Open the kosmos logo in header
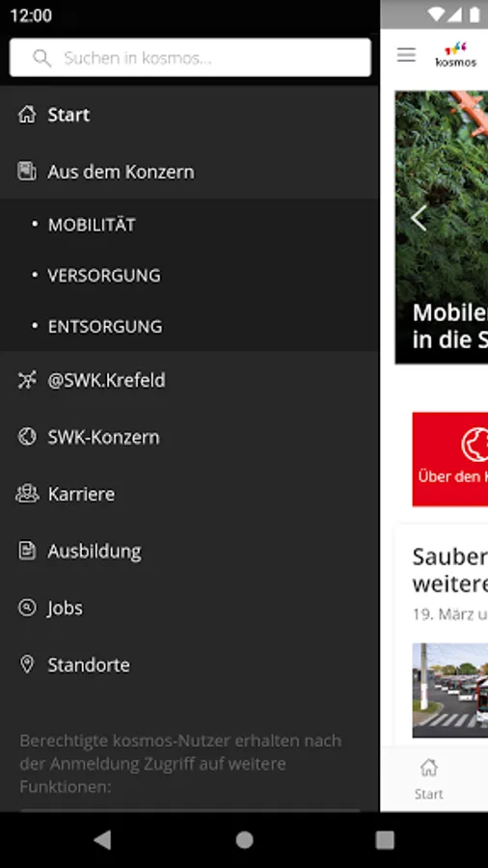The height and width of the screenshot is (868, 488). [456, 54]
